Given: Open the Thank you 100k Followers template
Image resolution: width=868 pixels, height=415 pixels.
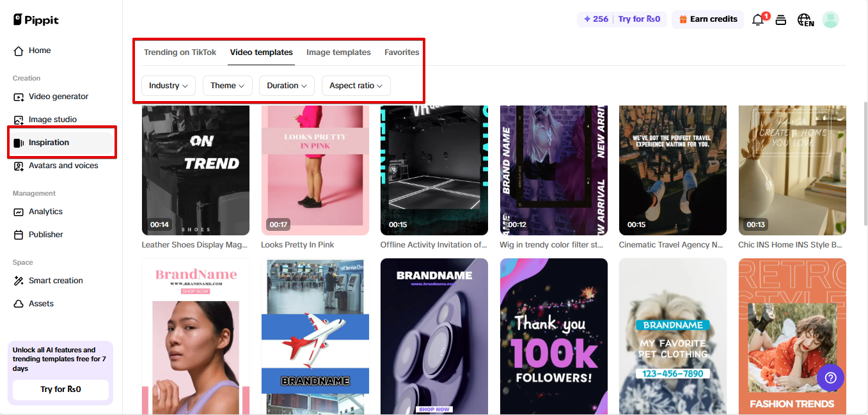Looking at the screenshot, I should coord(553,336).
